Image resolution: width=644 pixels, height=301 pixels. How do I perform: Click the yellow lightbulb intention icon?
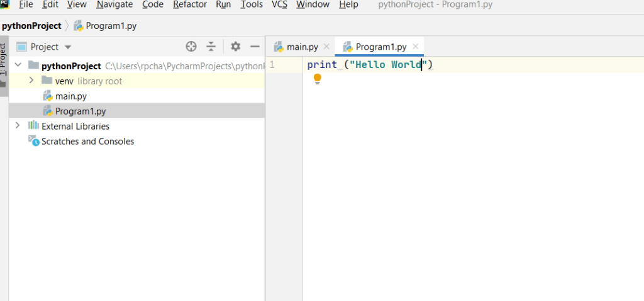point(318,79)
